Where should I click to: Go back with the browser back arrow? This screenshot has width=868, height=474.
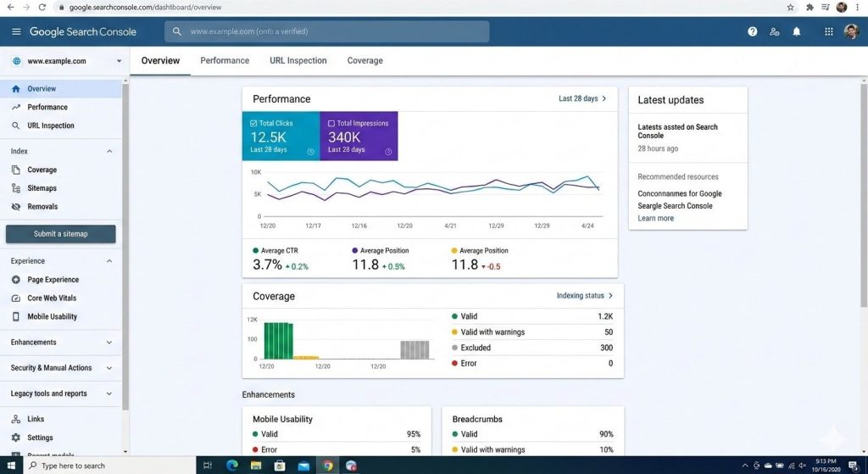(x=10, y=7)
